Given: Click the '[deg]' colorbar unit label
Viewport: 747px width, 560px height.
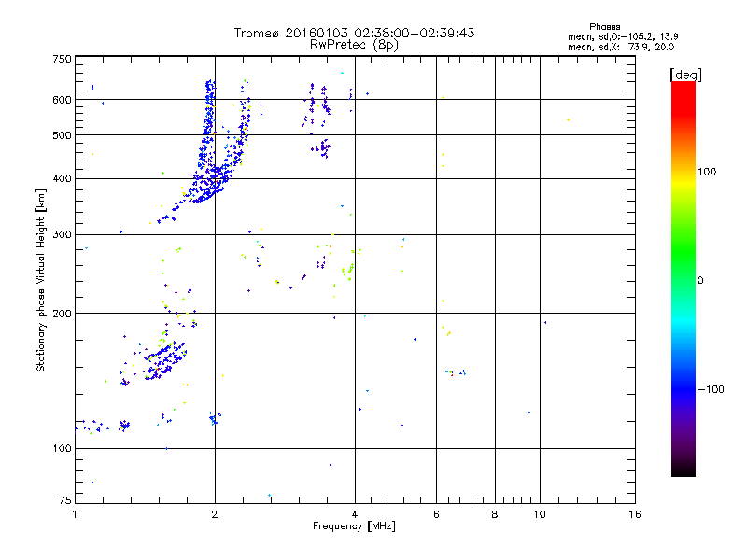Looking at the screenshot, I should pos(685,75).
